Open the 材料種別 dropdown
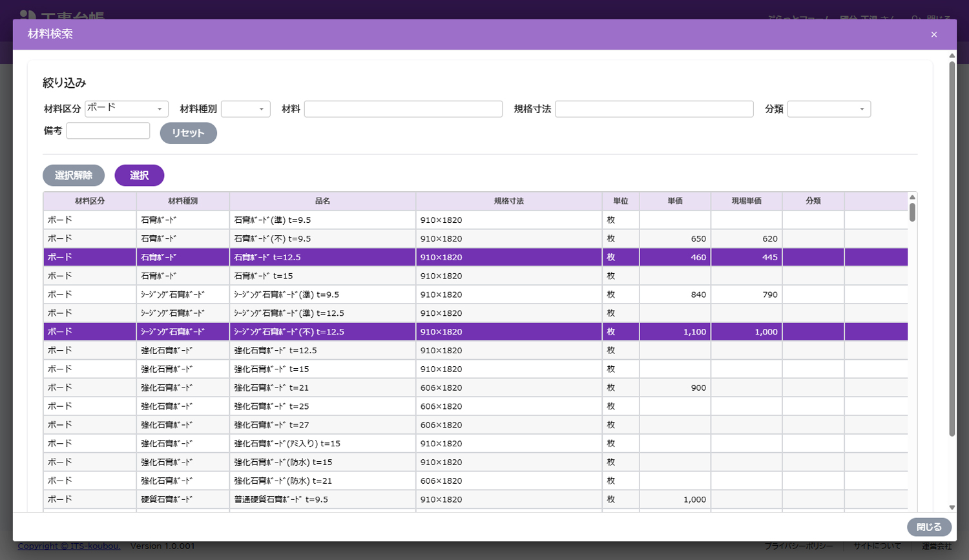The image size is (969, 560). coord(245,109)
